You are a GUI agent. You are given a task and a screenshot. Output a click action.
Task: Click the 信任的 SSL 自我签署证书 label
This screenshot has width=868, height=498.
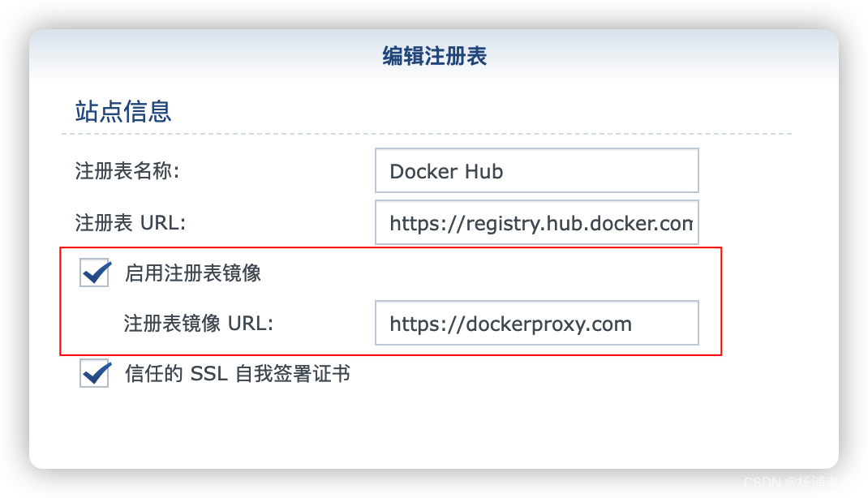[237, 374]
